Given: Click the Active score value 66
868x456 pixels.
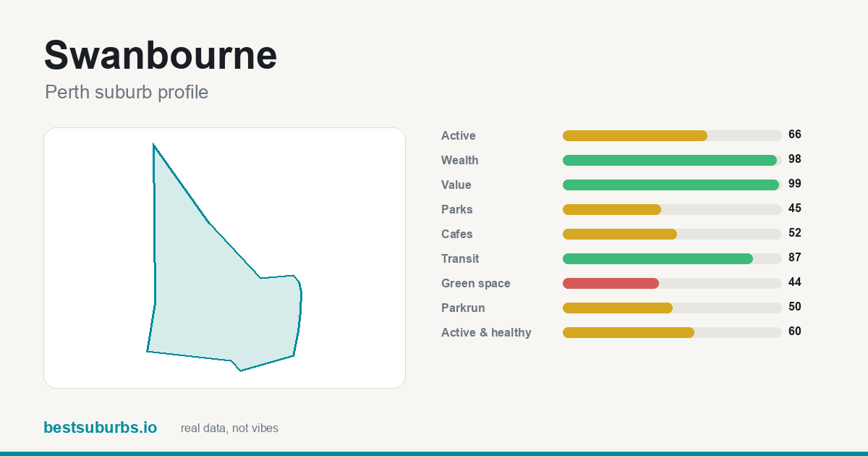Looking at the screenshot, I should [795, 135].
